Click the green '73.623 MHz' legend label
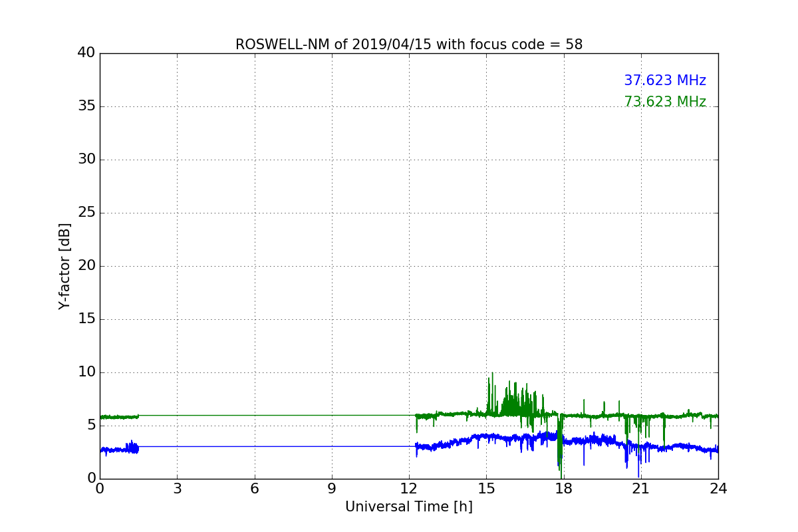The image size is (798, 532). (x=665, y=102)
